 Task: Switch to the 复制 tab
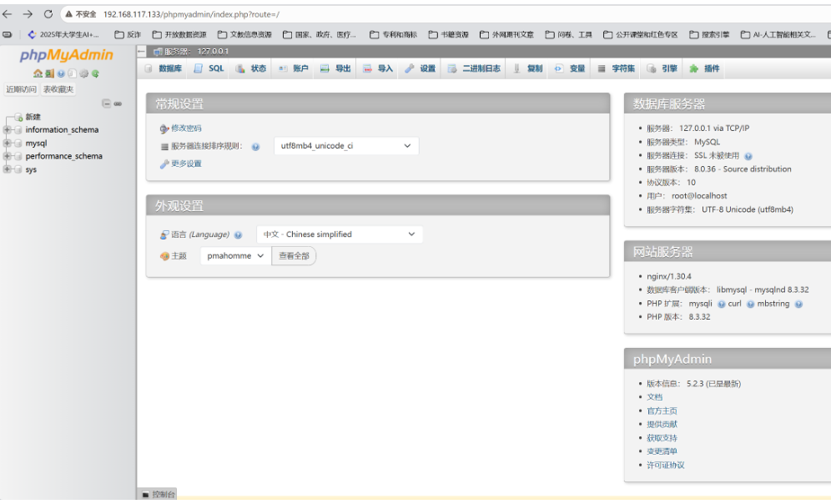[528, 68]
